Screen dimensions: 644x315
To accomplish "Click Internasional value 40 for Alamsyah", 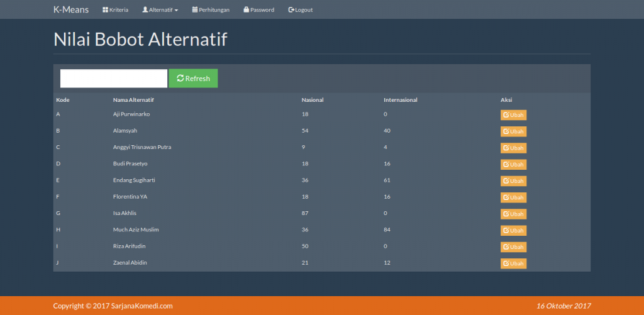I will point(387,131).
